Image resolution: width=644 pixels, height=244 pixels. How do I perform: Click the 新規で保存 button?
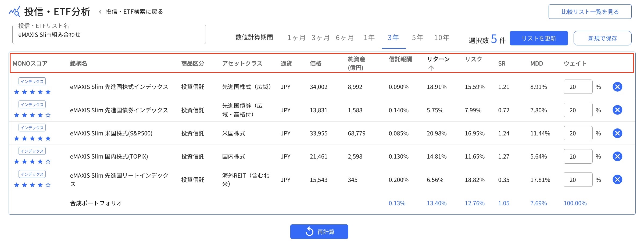[x=603, y=38]
